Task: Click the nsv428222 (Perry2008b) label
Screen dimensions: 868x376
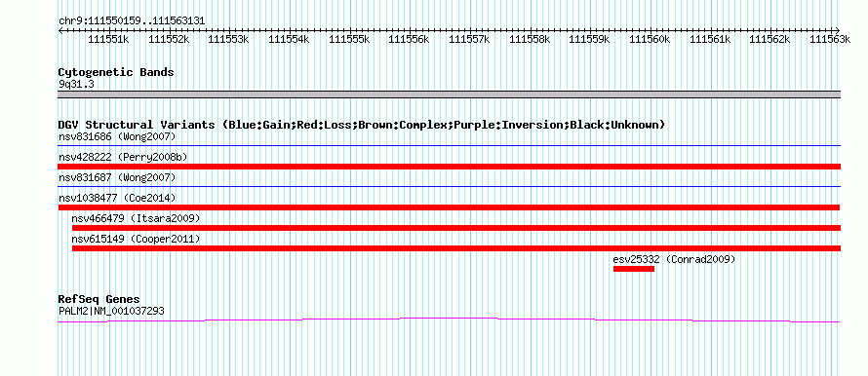Action: [123, 157]
